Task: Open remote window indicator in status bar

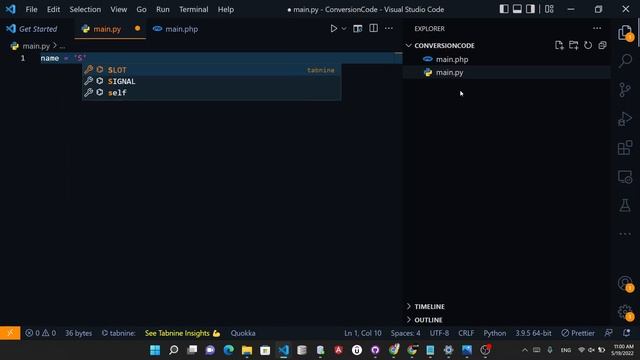Action: click(x=10, y=333)
